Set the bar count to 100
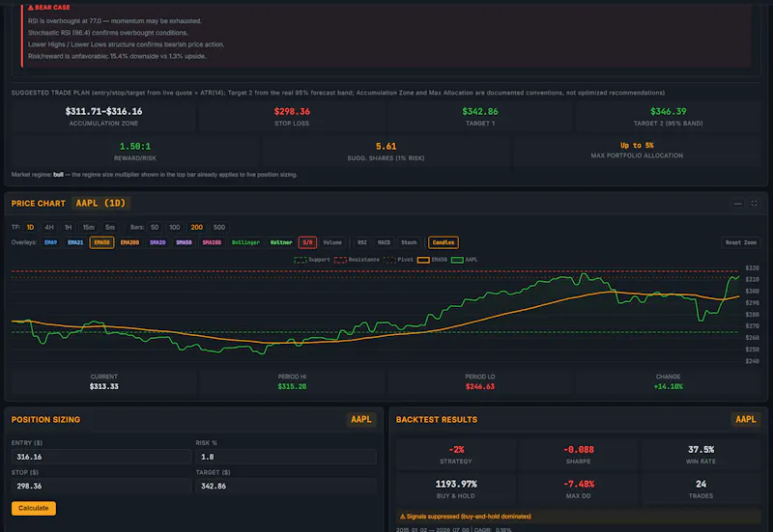The height and width of the screenshot is (532, 773). point(175,227)
